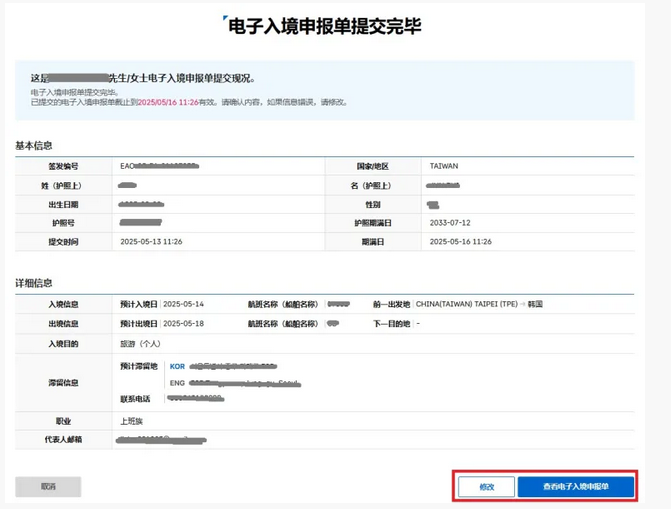Select CHINA(TAIWAN) TAIPEI (TPE) origin text
The image size is (671, 509).
(x=466, y=304)
